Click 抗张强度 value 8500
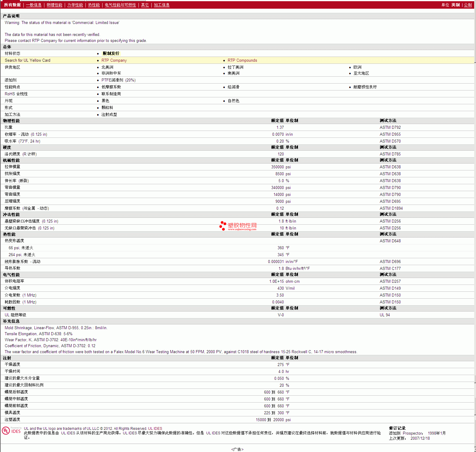This screenshot has width=476, height=452. pyautogui.click(x=280, y=174)
